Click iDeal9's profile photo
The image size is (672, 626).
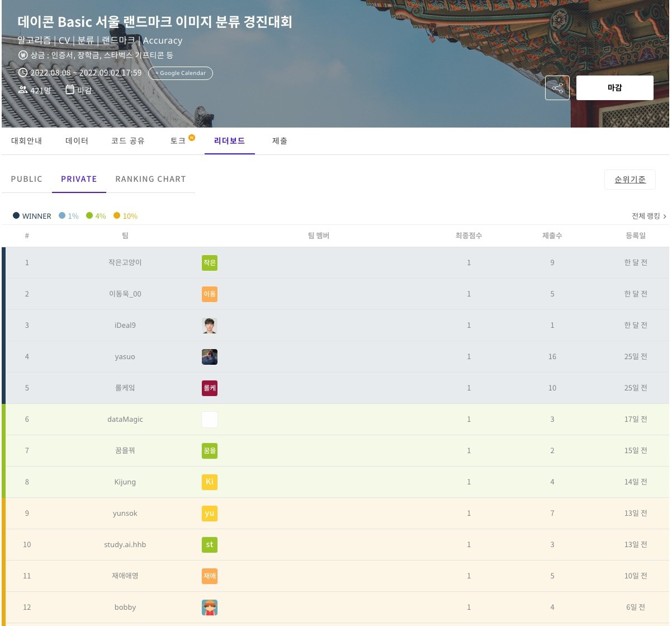210,326
